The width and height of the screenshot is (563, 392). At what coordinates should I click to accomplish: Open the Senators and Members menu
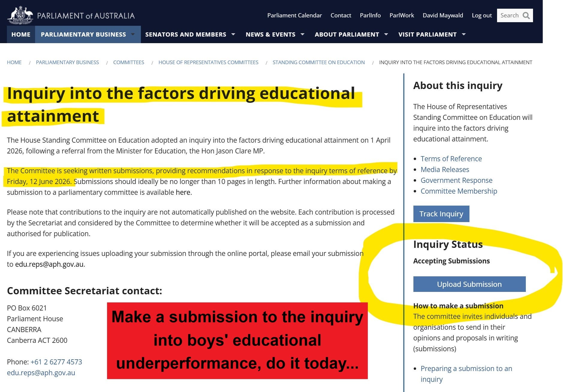(186, 34)
